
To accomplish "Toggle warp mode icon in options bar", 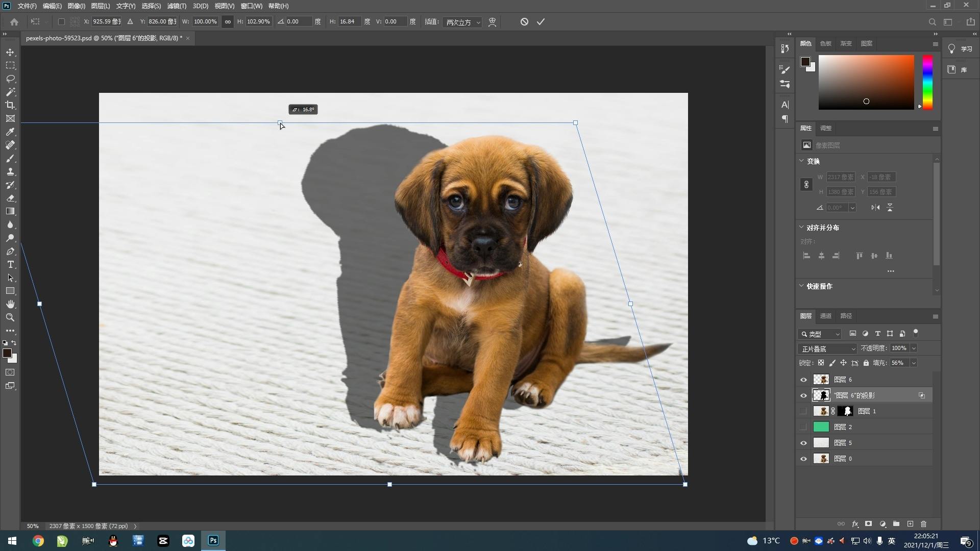I will tap(492, 22).
